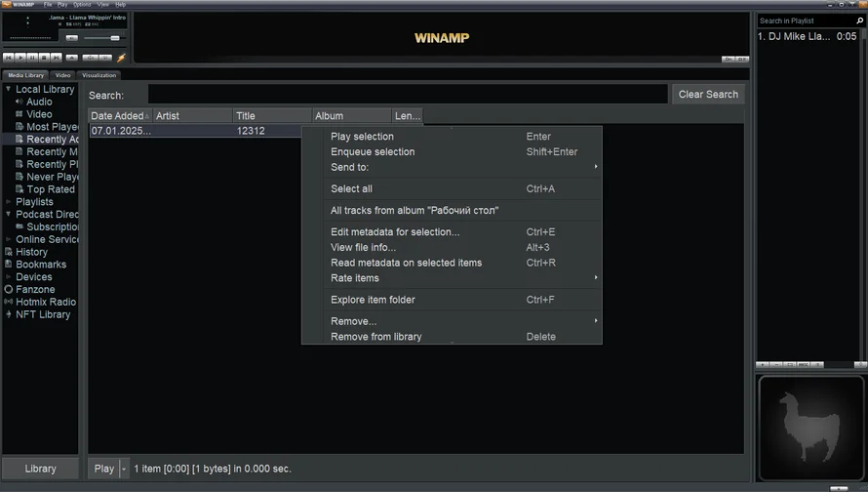Click the playlist search magnifier icon

(x=859, y=20)
